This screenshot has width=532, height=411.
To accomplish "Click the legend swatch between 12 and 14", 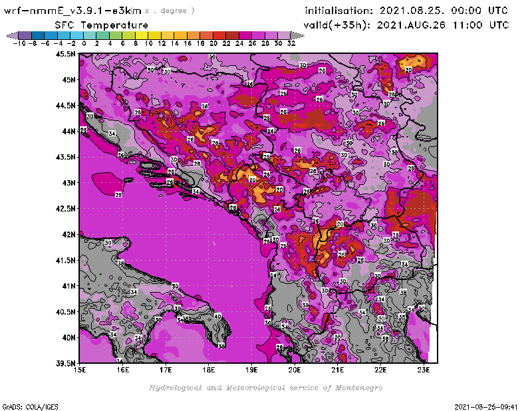I will pyautogui.click(x=168, y=35).
